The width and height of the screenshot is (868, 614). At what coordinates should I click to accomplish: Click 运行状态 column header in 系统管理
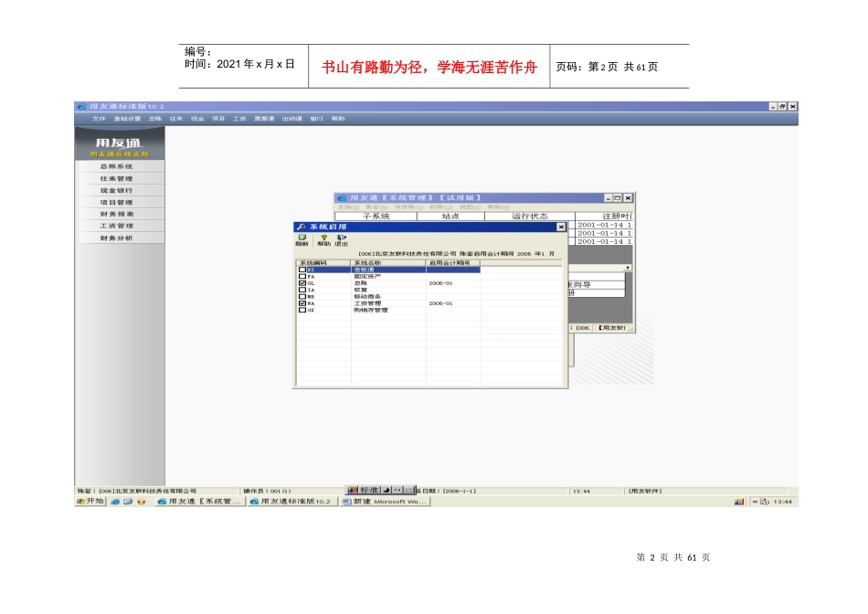click(530, 216)
